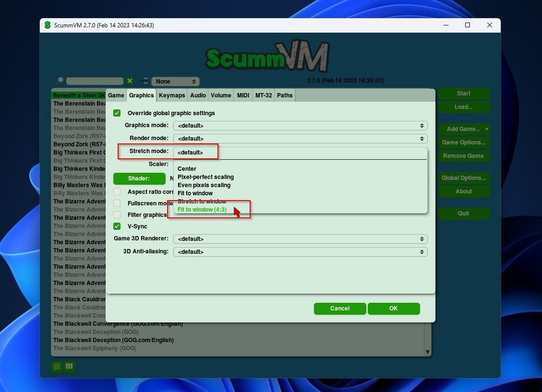This screenshot has width=542, height=392.
Task: Open Game Options... button
Action: (464, 143)
